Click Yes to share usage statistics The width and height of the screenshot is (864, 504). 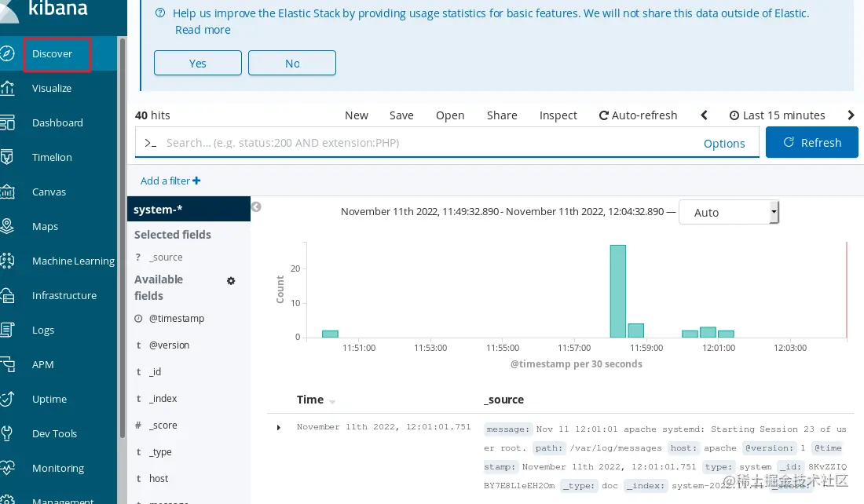point(198,64)
